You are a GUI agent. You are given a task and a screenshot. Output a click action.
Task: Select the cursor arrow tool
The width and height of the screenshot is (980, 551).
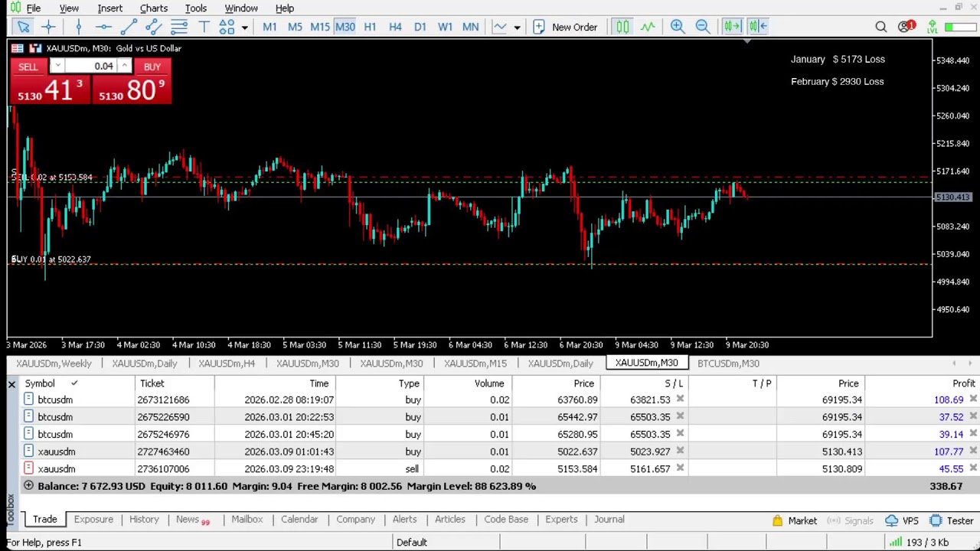pyautogui.click(x=23, y=27)
